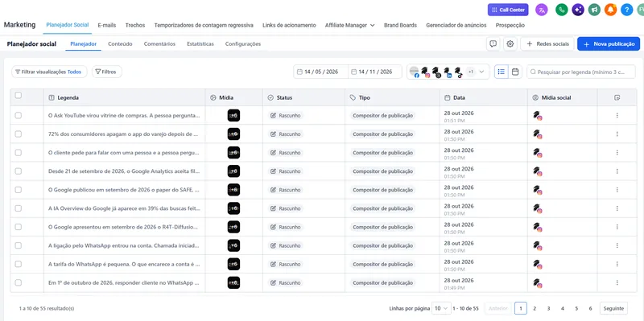Open start date picker 14 / 05 / 2026
Screen dimensions: 644x321
(x=320, y=72)
